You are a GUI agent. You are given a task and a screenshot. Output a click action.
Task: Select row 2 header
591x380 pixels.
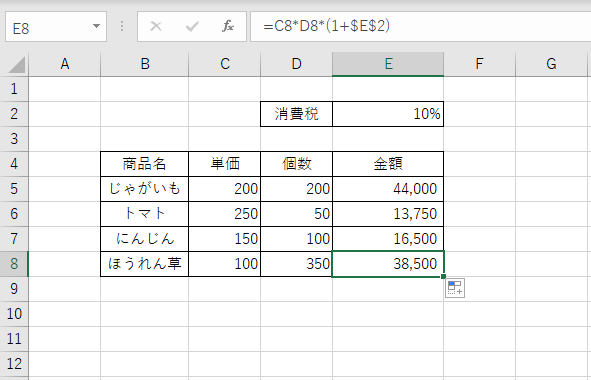pos(14,114)
